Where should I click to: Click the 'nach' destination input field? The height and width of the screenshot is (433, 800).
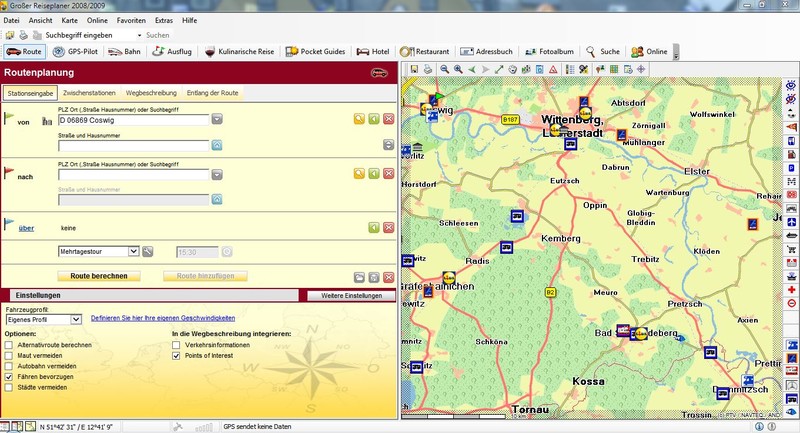point(134,173)
